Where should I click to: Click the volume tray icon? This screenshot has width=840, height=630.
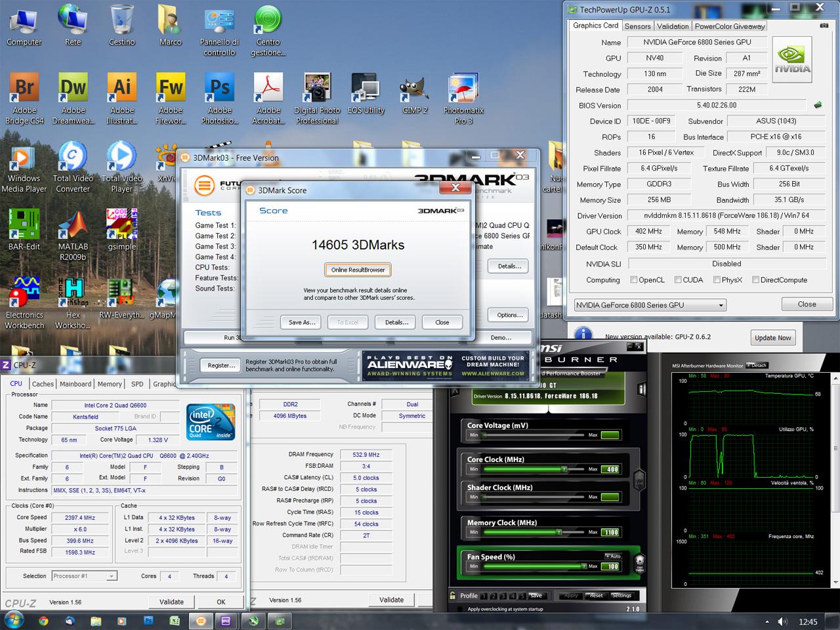coord(783,621)
